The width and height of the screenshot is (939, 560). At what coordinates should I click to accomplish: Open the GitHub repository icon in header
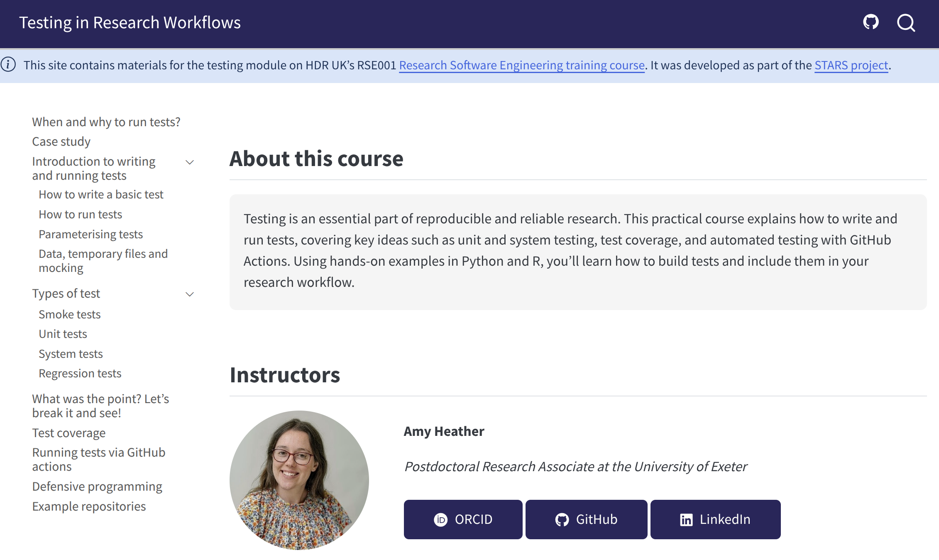click(871, 22)
